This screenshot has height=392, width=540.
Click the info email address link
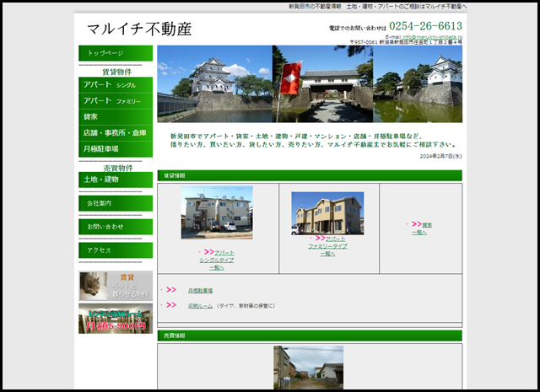point(433,37)
